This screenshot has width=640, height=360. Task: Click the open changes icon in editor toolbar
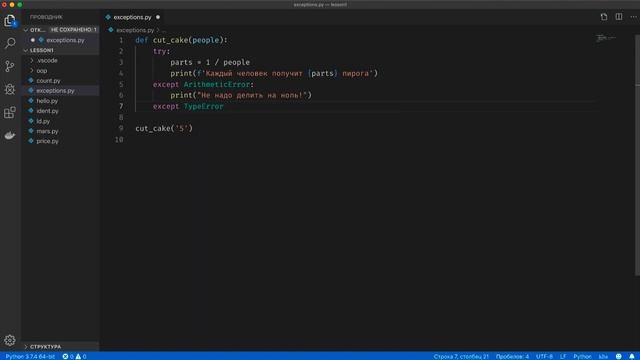(x=604, y=17)
